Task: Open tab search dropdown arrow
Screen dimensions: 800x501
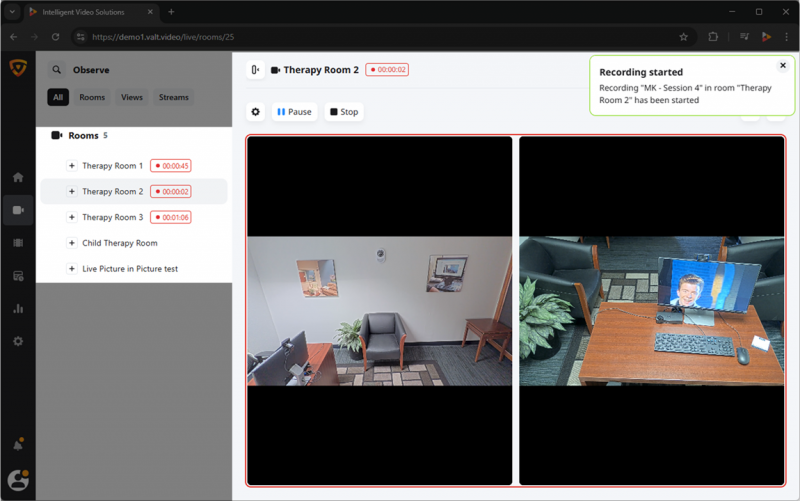Action: click(x=12, y=12)
